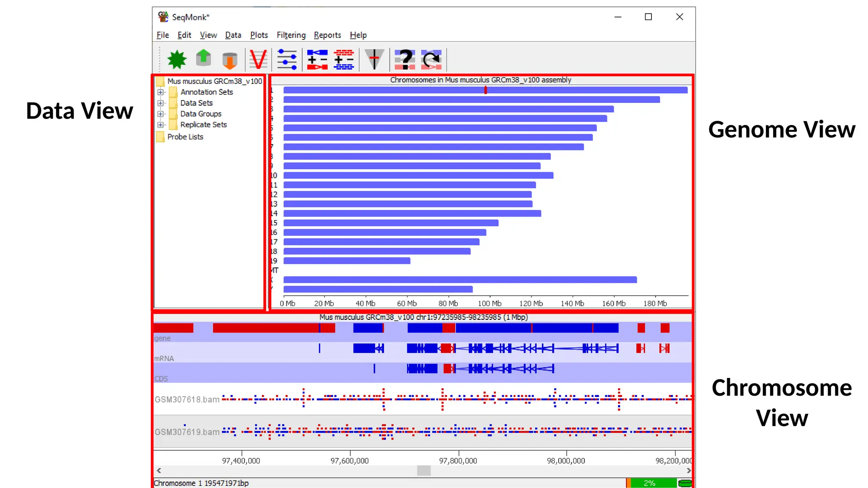Click the chr1:97235985-98235985 title text
Image resolution: width=868 pixels, height=488 pixels.
[424, 317]
